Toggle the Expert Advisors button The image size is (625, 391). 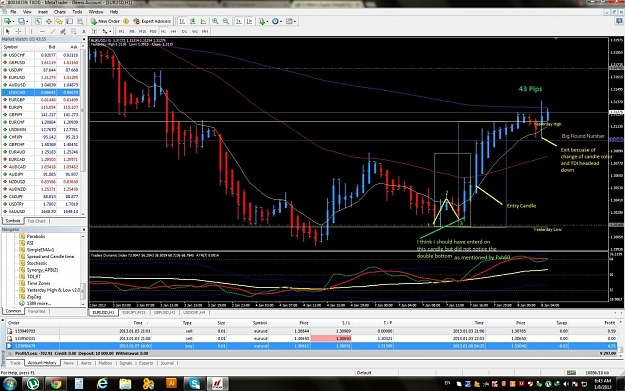152,21
